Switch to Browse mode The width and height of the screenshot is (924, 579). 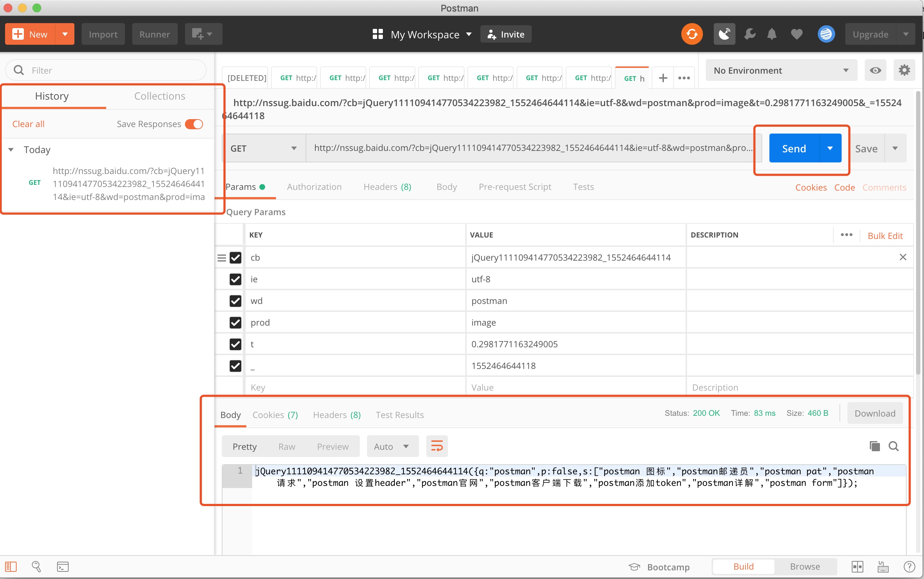tap(805, 566)
